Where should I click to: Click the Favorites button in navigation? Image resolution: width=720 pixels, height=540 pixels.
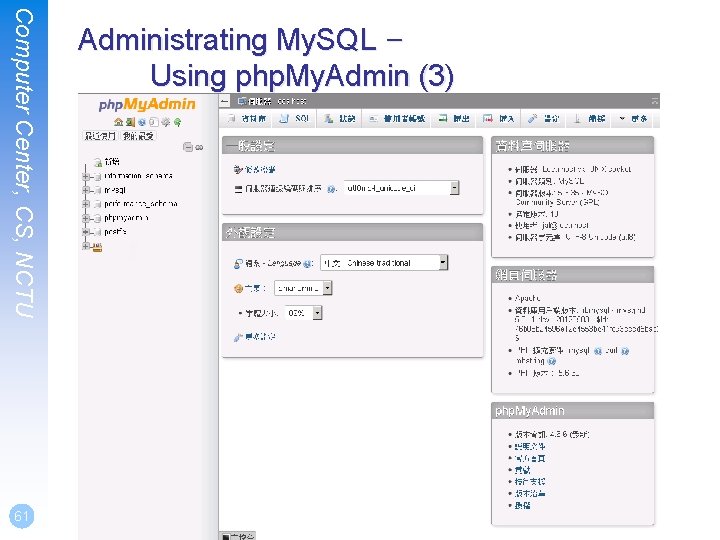tap(138, 136)
